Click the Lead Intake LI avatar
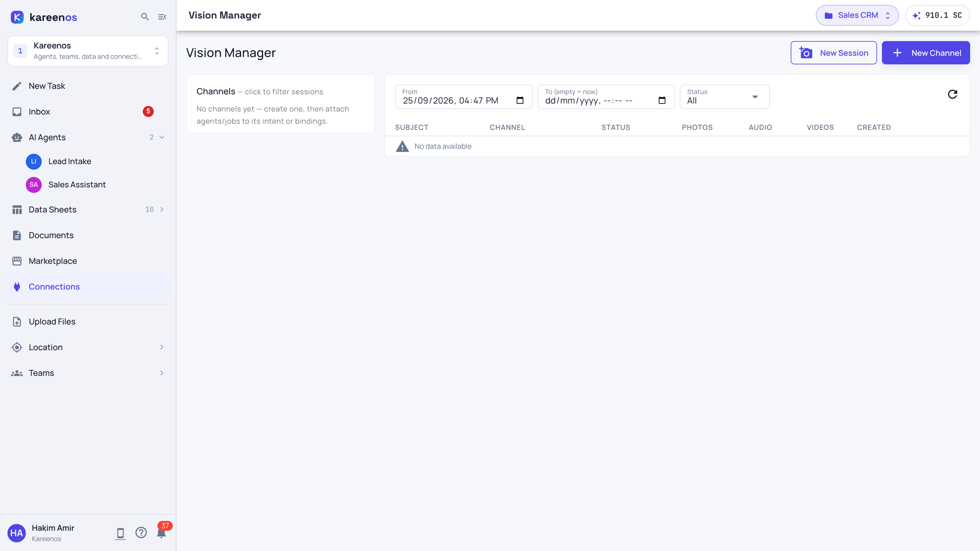This screenshot has width=980, height=551. click(33, 162)
